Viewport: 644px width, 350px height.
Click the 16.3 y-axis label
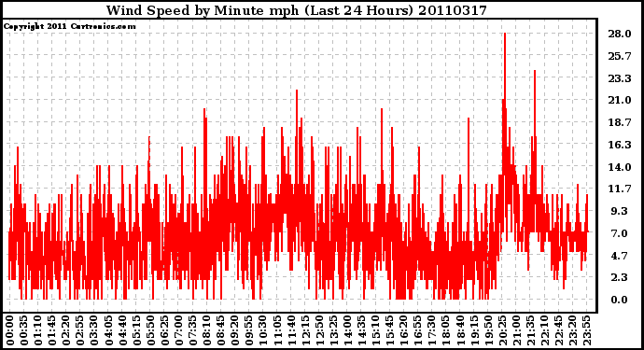click(x=620, y=145)
